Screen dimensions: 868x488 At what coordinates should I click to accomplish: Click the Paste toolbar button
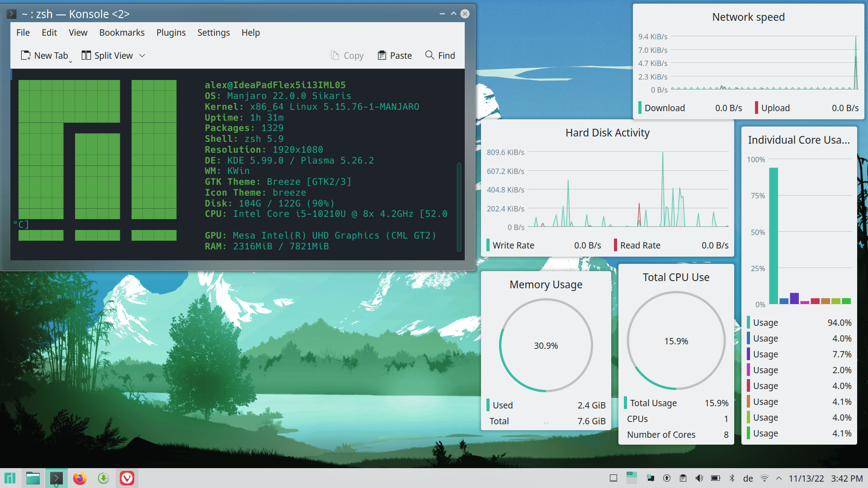[x=395, y=56]
